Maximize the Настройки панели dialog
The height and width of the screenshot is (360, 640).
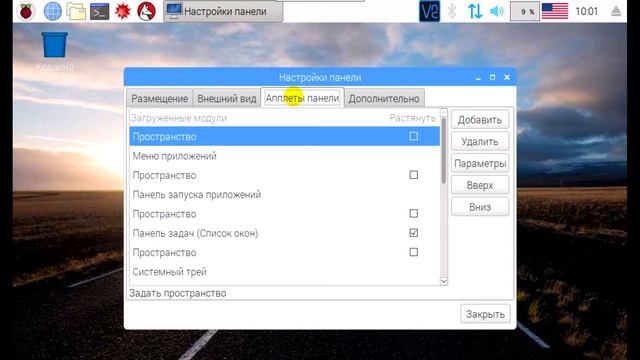(x=492, y=77)
